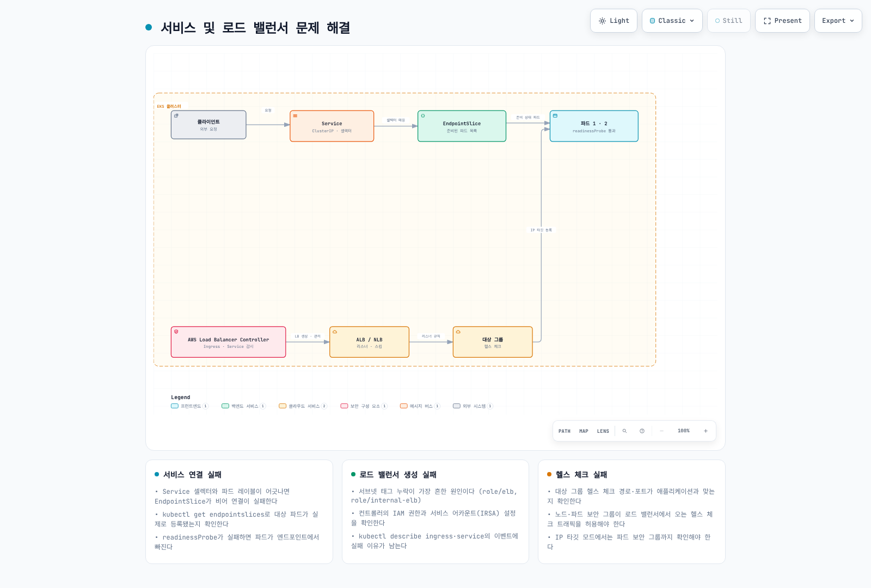Click the shield icon on Load Balancer Controller
Screen dimensions: 871x588
pos(176,332)
